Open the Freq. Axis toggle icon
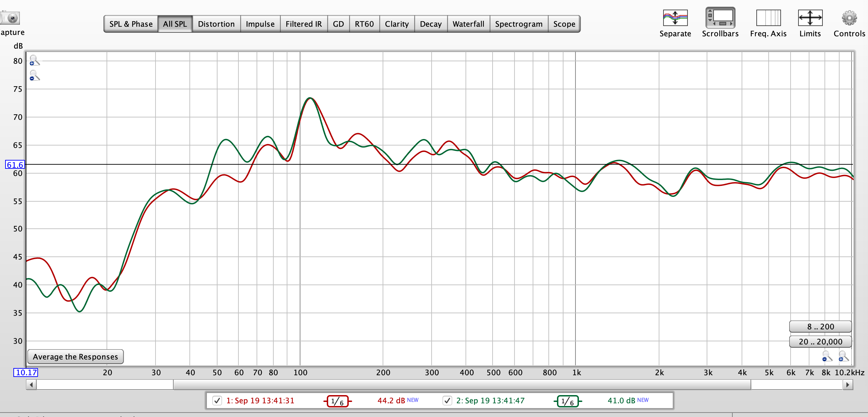The width and height of the screenshot is (868, 417). [768, 18]
